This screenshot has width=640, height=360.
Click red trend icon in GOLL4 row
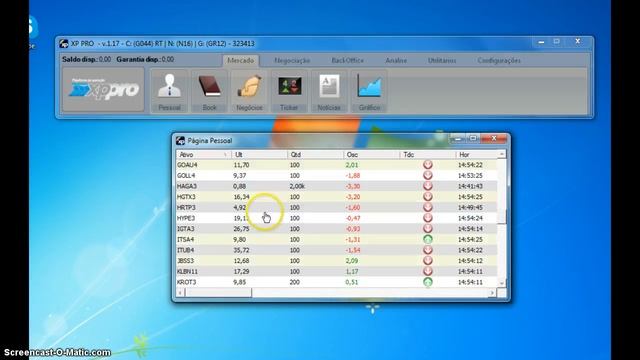428,175
